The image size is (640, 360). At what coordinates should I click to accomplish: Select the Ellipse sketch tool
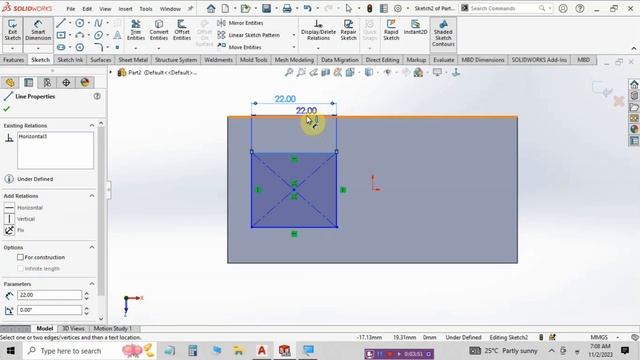click(98, 35)
